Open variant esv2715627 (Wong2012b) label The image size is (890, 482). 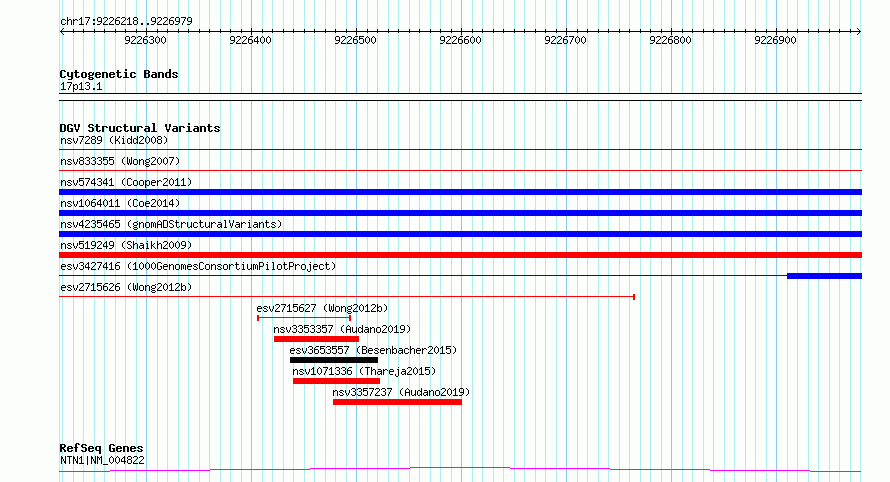[x=322, y=308]
